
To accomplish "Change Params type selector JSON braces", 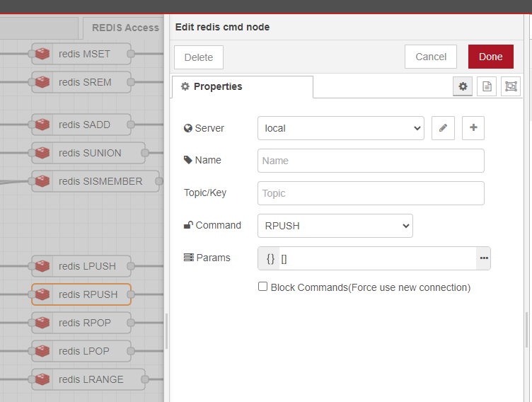I will (x=270, y=259).
